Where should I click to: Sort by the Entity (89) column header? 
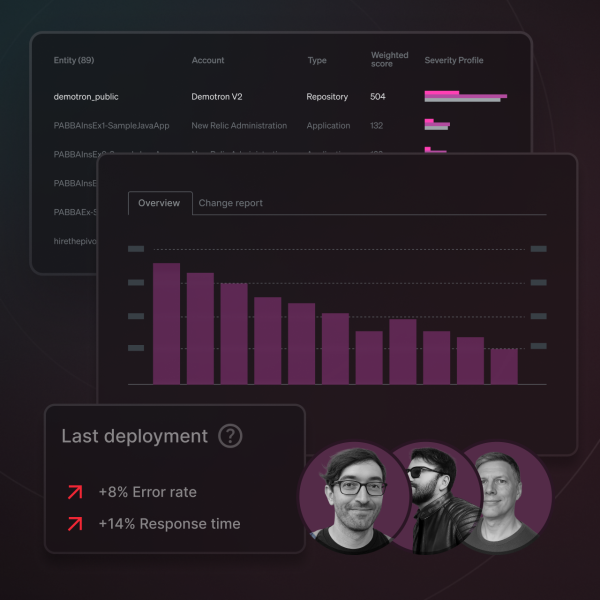point(73,61)
